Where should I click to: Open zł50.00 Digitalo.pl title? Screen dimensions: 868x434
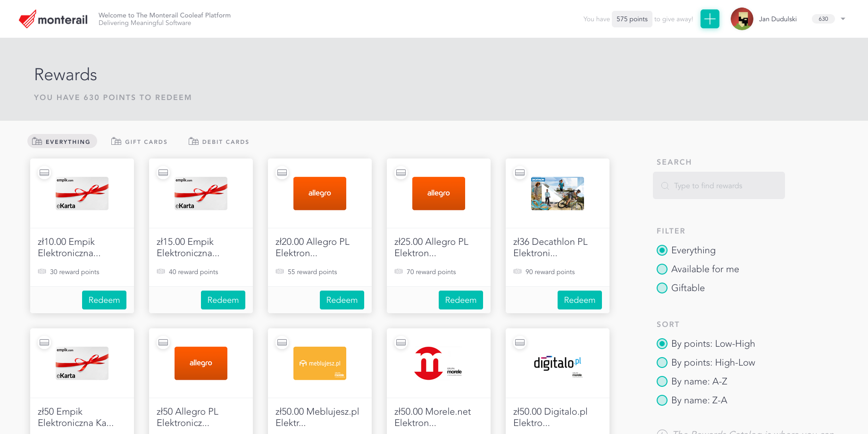click(x=551, y=417)
